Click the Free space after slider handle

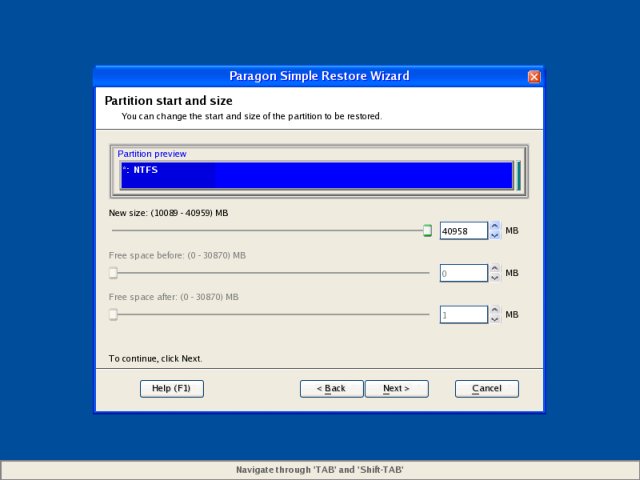coord(113,315)
